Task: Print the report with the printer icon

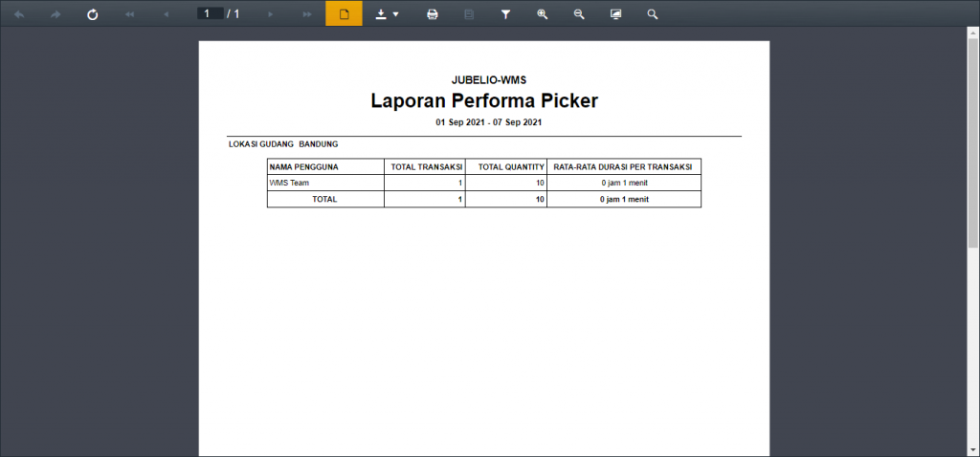Action: 432,13
